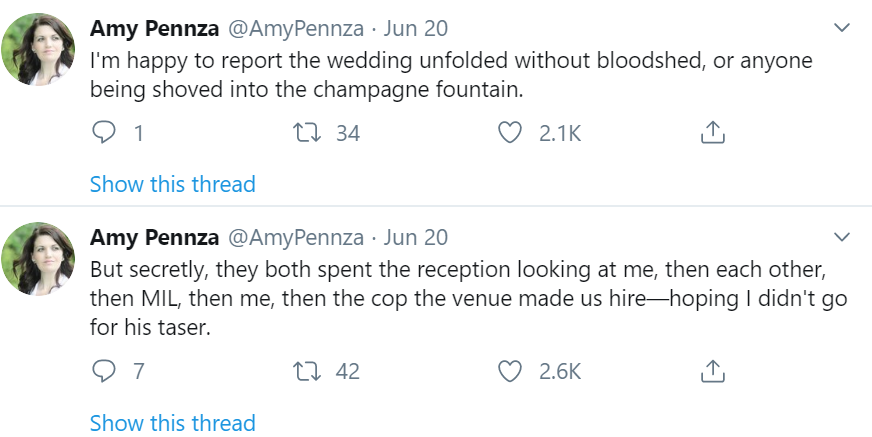Show this thread under champagne fountain tweet
This screenshot has height=437, width=872.
[x=172, y=184]
